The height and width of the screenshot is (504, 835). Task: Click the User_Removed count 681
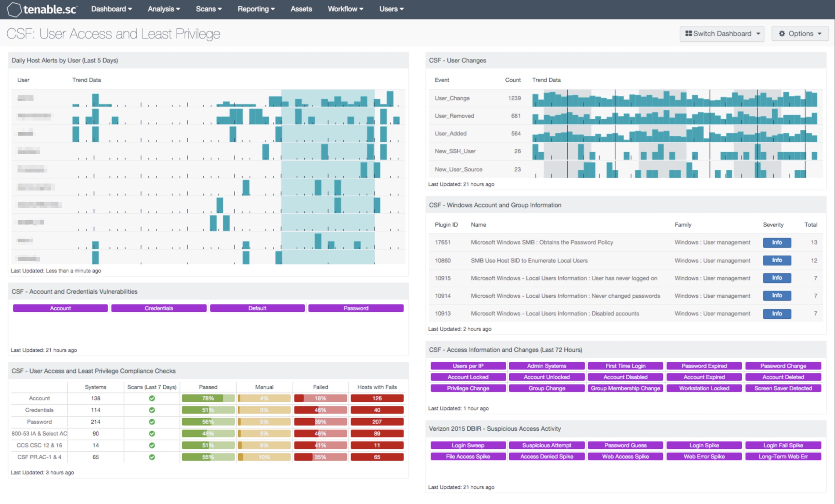[x=516, y=116]
